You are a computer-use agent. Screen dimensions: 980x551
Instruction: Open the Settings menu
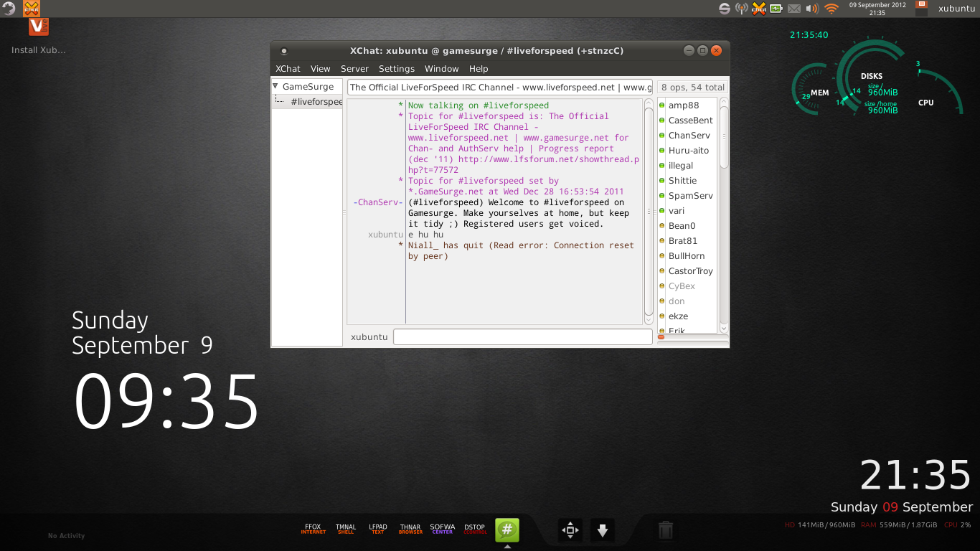click(397, 69)
